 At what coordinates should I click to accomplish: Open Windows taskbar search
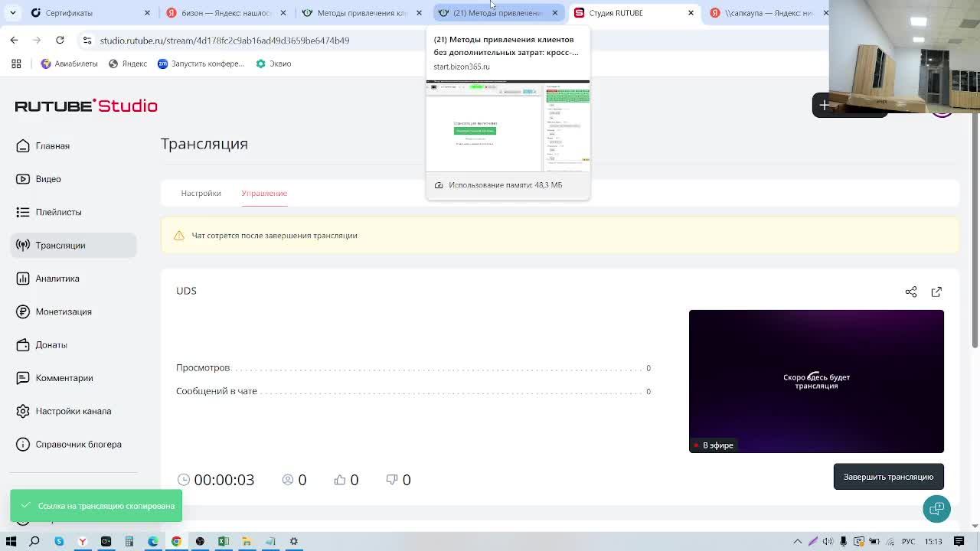coord(34,541)
